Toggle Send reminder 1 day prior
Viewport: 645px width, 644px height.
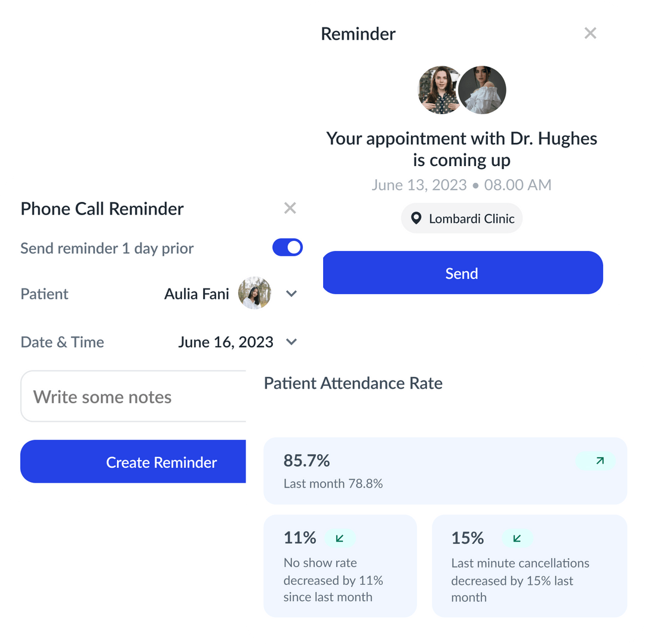(x=287, y=247)
